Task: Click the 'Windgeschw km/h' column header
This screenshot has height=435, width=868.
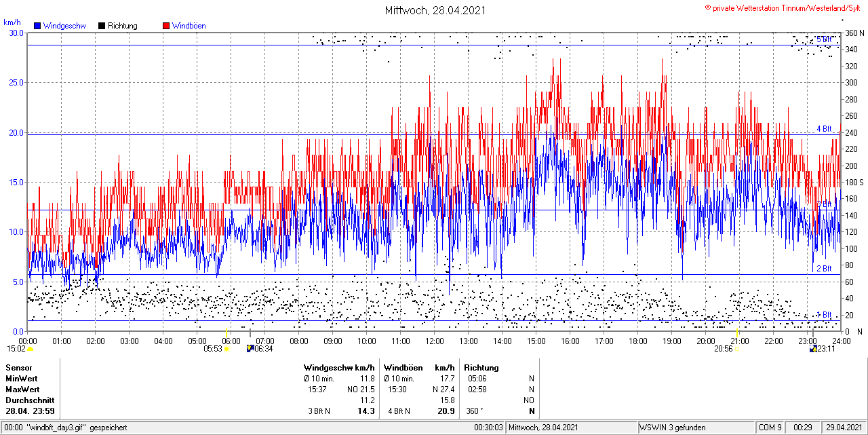Action: tap(339, 367)
